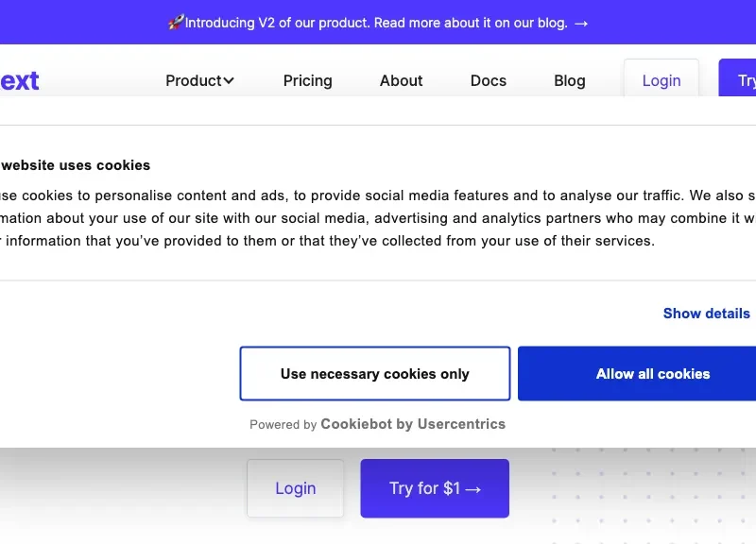The height and width of the screenshot is (544, 756).
Task: Visit the Blog from the navigation bar
Action: [570, 81]
